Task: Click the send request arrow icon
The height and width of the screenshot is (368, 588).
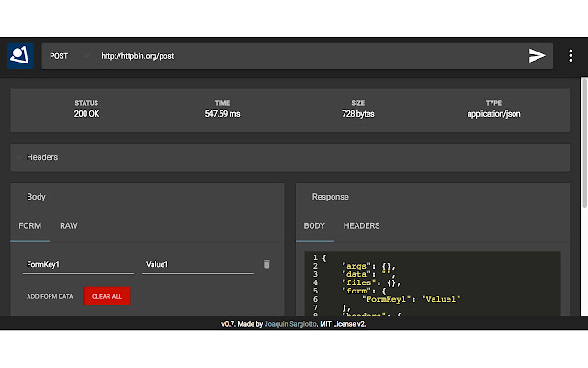Action: pyautogui.click(x=537, y=56)
